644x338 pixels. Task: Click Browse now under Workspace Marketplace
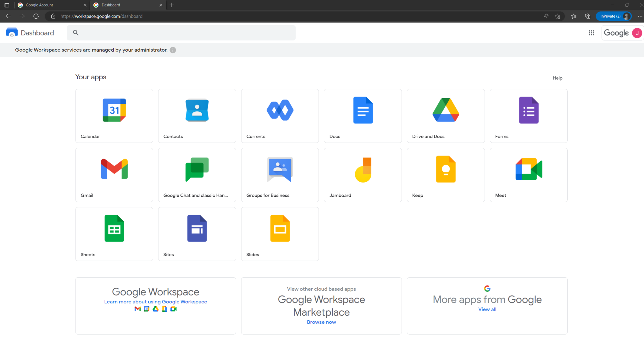coord(321,322)
